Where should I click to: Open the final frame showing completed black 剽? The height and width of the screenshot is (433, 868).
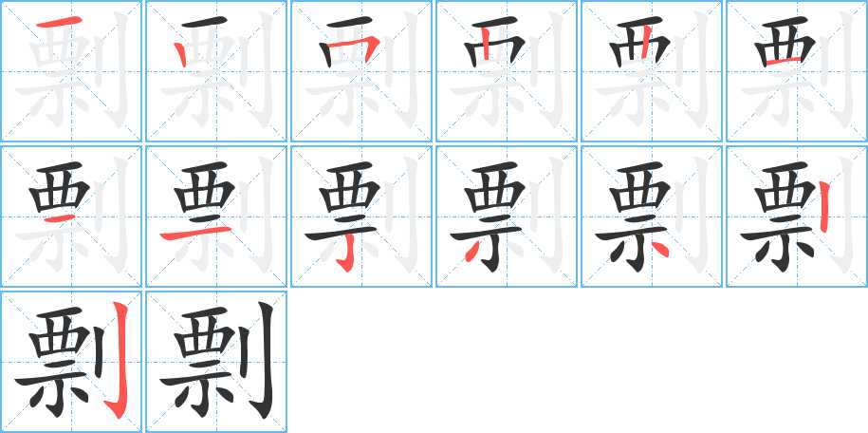pyautogui.click(x=216, y=362)
